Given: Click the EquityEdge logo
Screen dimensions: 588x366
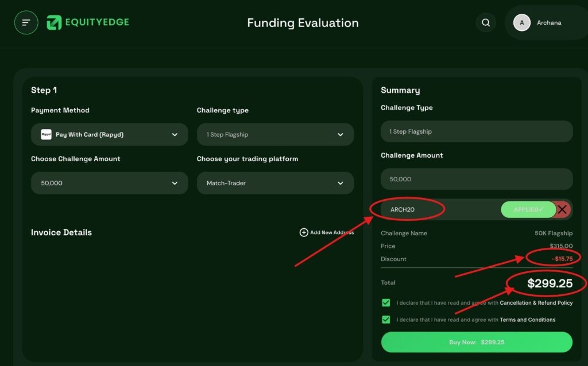Looking at the screenshot, I should click(x=87, y=22).
